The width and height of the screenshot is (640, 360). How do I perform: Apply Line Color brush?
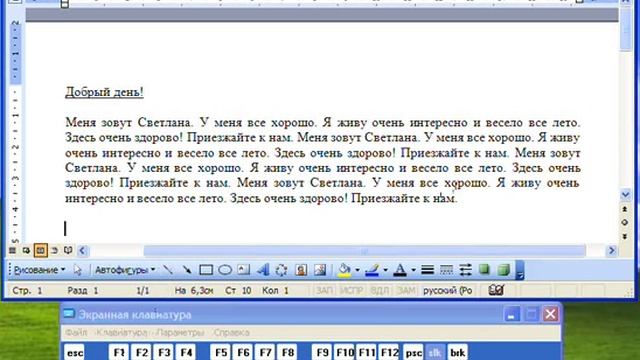pyautogui.click(x=372, y=270)
